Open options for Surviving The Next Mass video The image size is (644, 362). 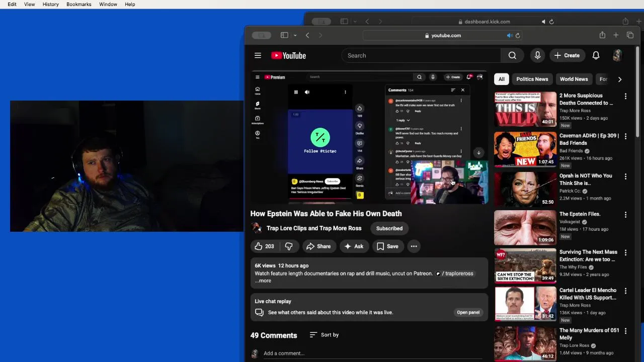click(625, 252)
